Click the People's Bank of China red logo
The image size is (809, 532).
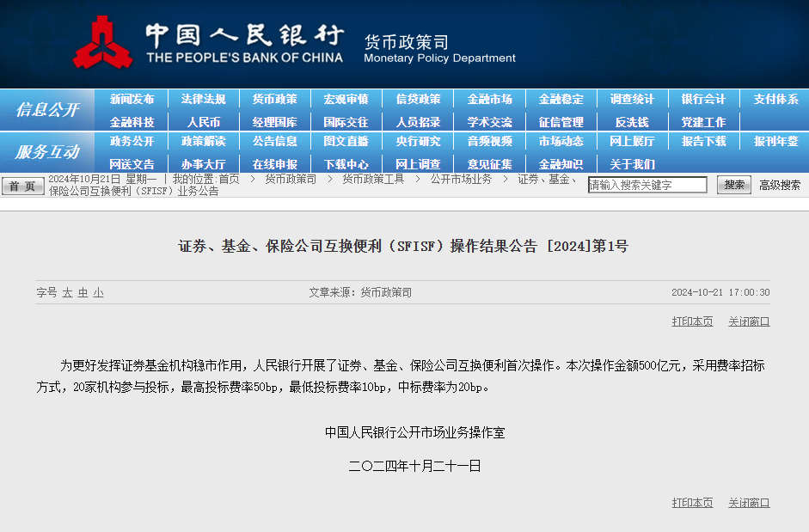pyautogui.click(x=102, y=43)
